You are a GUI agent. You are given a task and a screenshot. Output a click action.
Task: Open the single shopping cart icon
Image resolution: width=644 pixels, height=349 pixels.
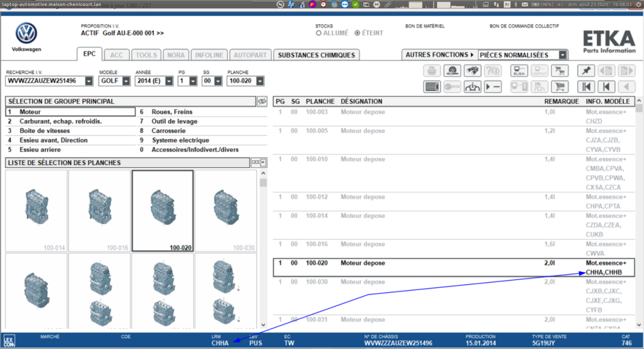tap(559, 87)
